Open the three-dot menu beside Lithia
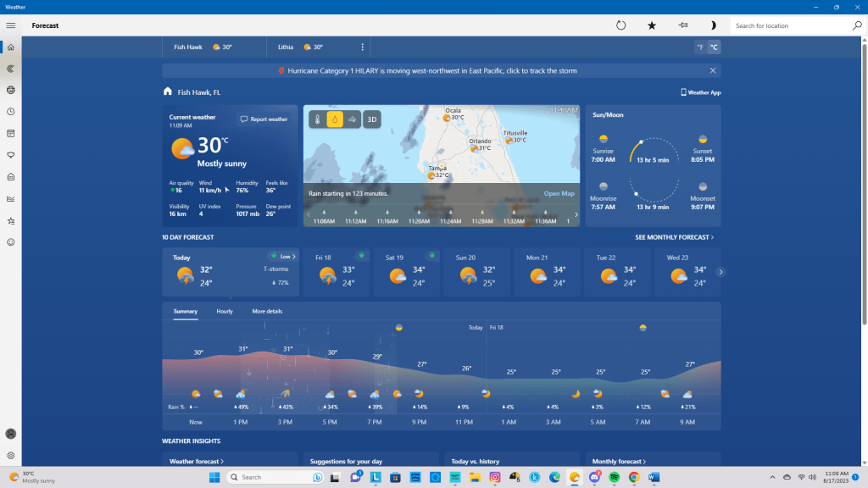Screen dimensions: 868x488 (363, 47)
